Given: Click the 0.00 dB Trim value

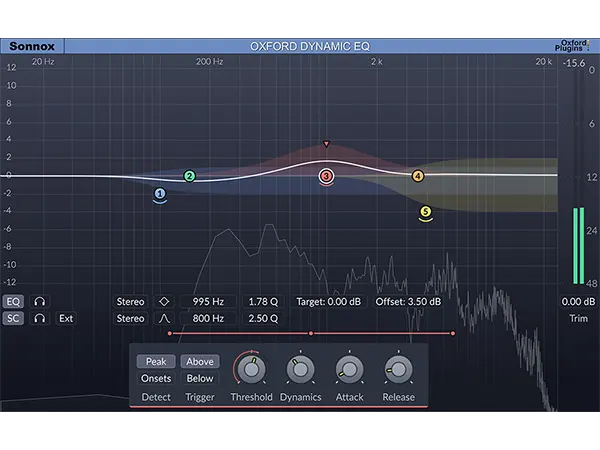Looking at the screenshot, I should click(578, 302).
